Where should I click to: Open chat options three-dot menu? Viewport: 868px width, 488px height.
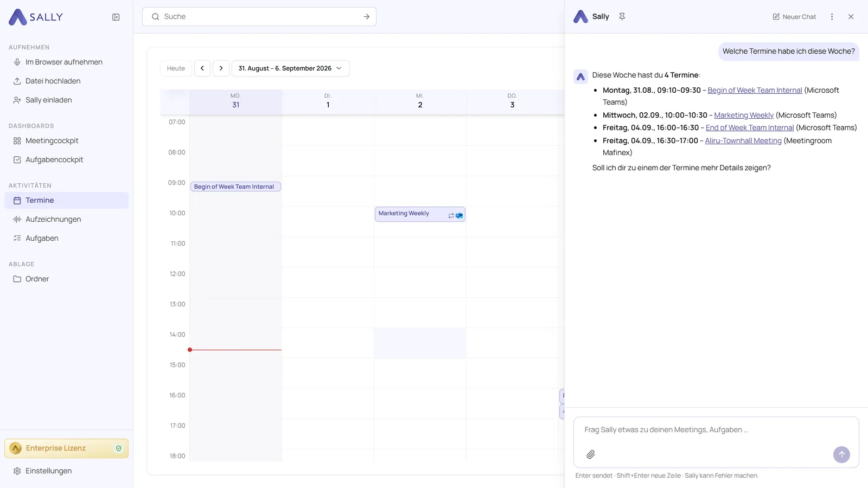[x=832, y=17]
